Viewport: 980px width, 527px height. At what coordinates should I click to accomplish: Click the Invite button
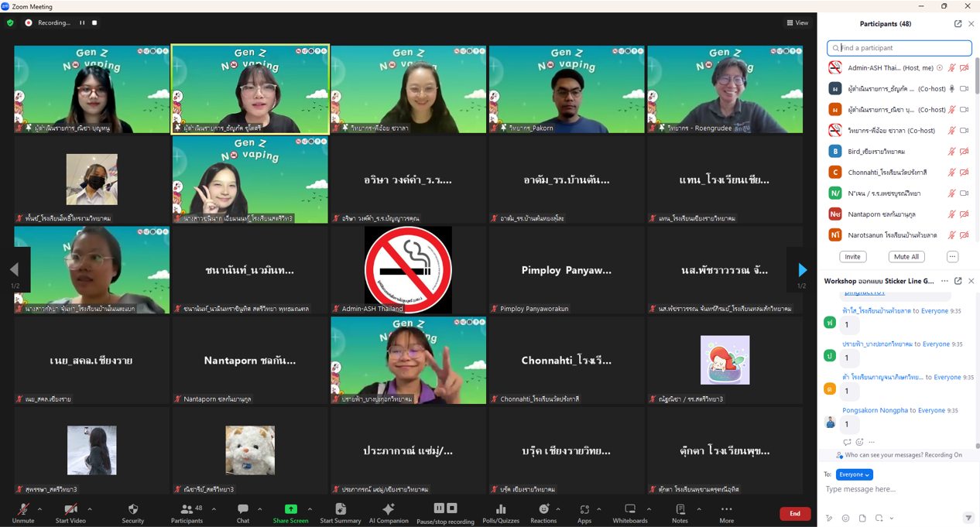[852, 257]
